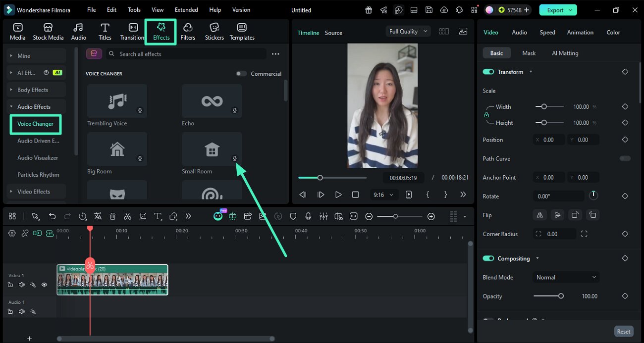Image resolution: width=644 pixels, height=343 pixels.
Task: Open more options next to search bar
Action: point(275,54)
